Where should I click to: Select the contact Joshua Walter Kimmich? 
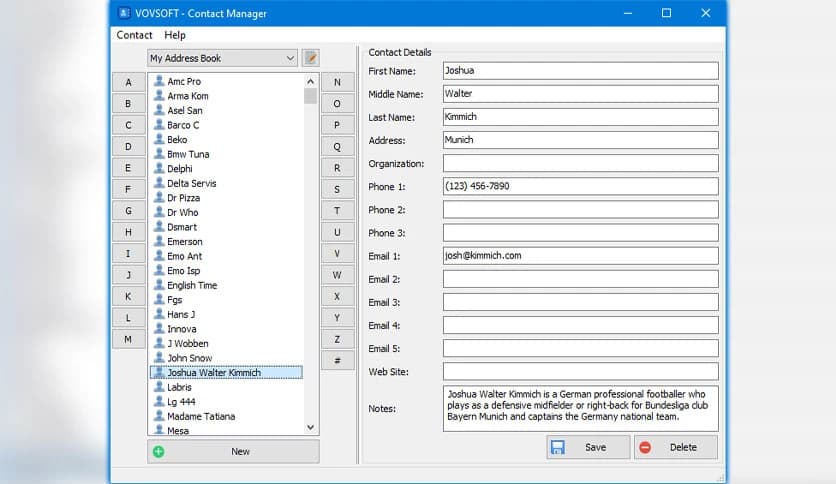[x=227, y=373]
